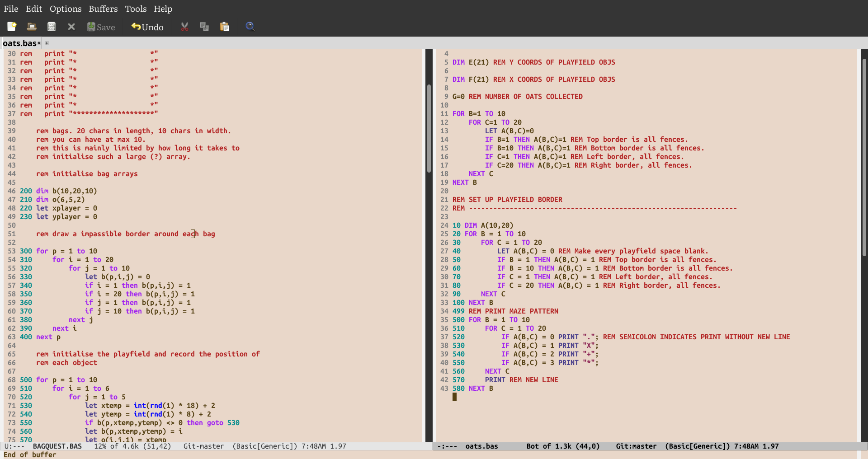Close the oats.bas tab with its x
Screen dimensions: 868x459
39,43
